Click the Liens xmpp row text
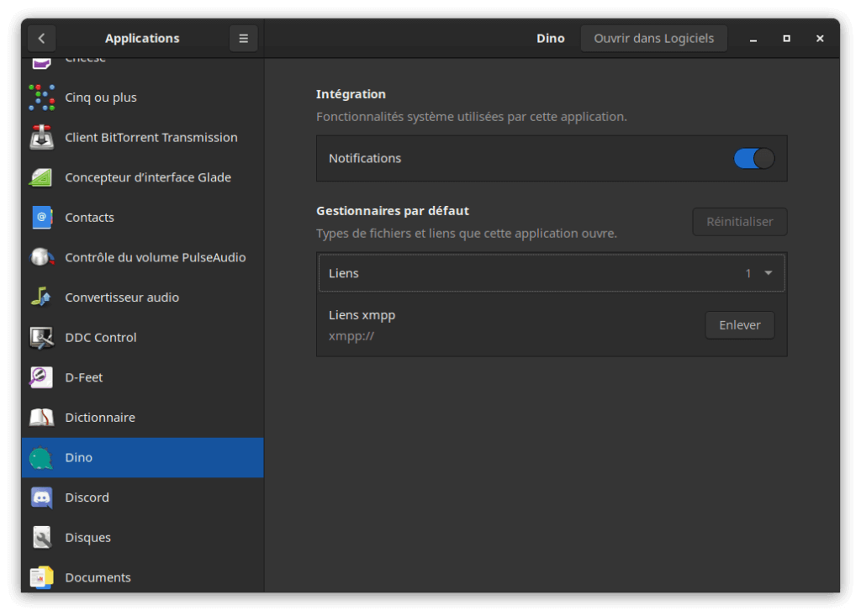The image size is (861, 616). click(x=362, y=315)
